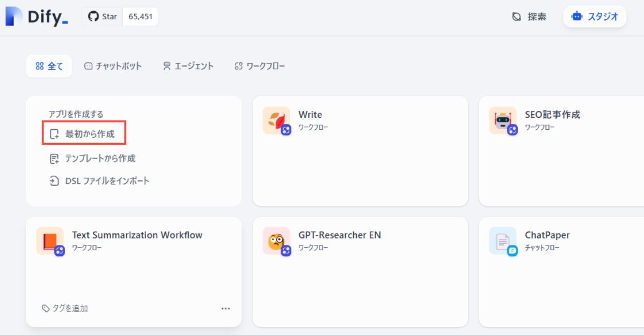
Task: Click the Write app leaf icon
Action: [276, 121]
